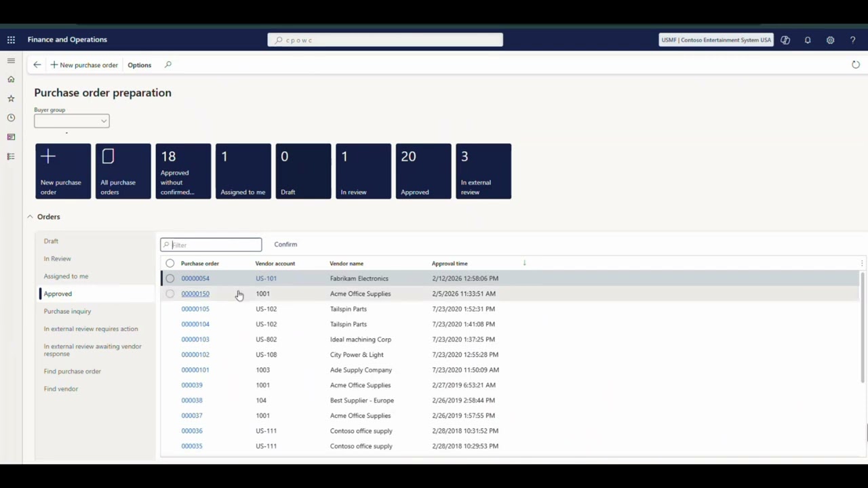Open purchase order 000035 link

[x=192, y=447]
